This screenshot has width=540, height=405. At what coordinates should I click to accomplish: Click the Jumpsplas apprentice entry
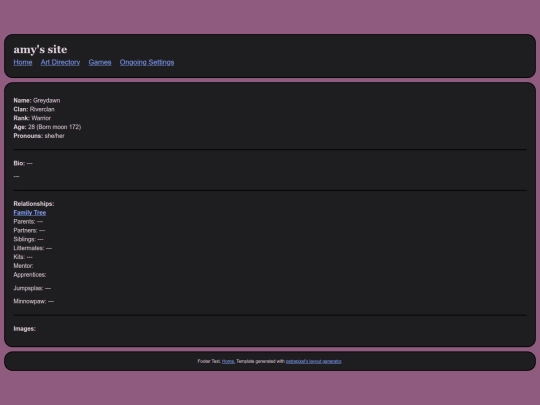tap(32, 288)
